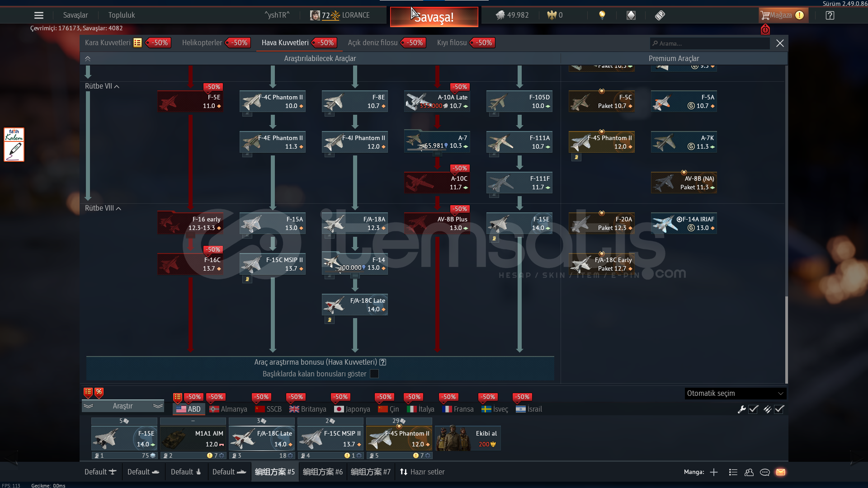The width and height of the screenshot is (868, 488).
Task: Open the hamburger main menu
Action: coord(39,15)
